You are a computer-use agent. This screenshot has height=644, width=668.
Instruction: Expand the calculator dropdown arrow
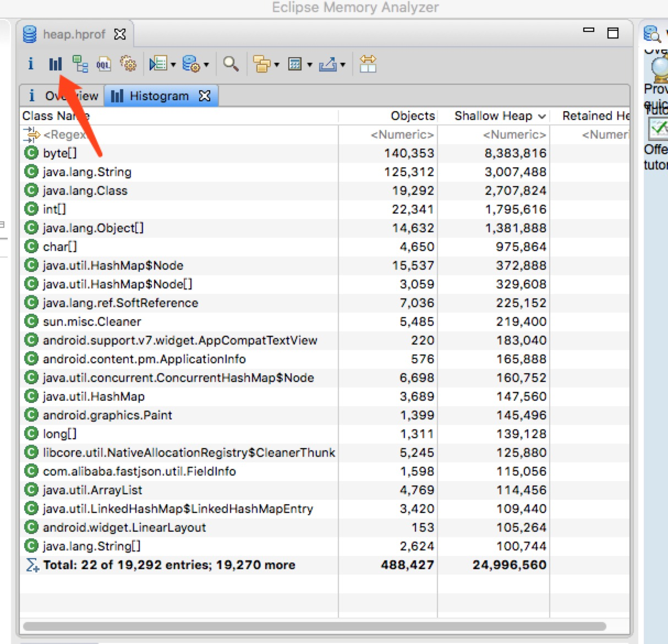click(x=309, y=65)
